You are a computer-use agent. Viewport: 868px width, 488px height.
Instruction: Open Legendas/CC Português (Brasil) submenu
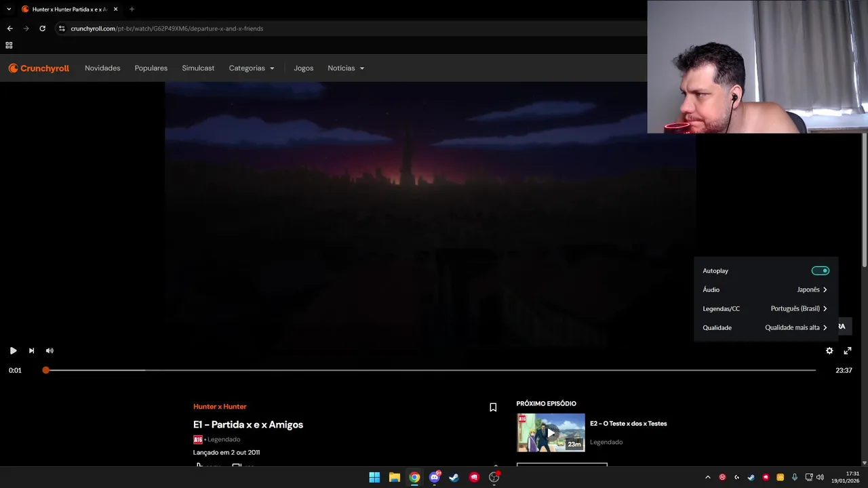click(x=766, y=308)
